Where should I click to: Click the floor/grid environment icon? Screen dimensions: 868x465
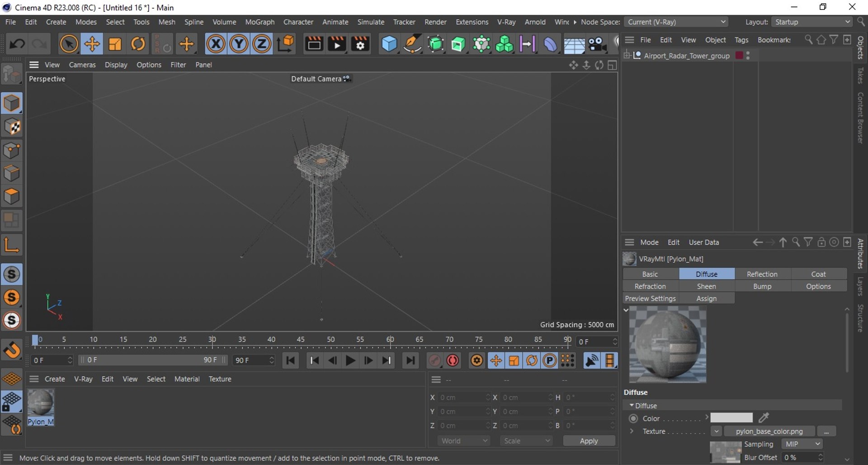point(574,44)
